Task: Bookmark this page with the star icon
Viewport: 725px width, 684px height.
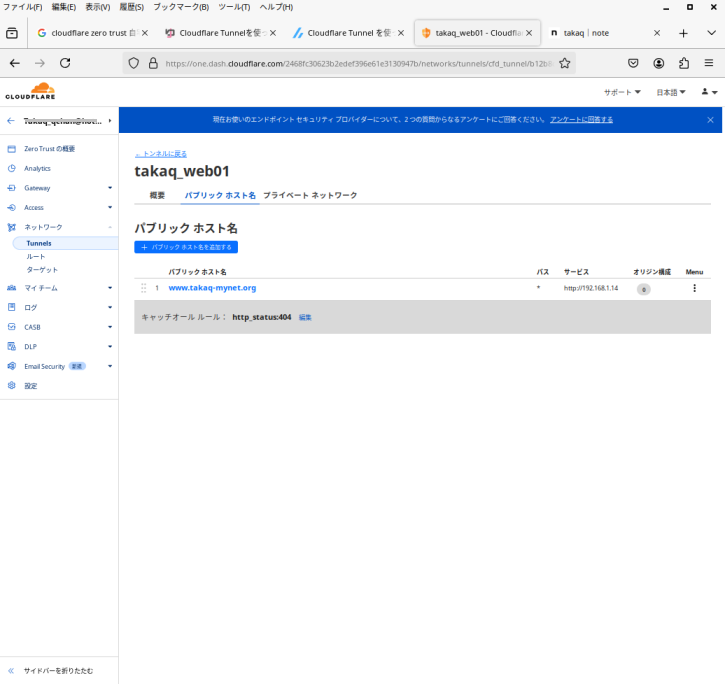Action: click(565, 63)
